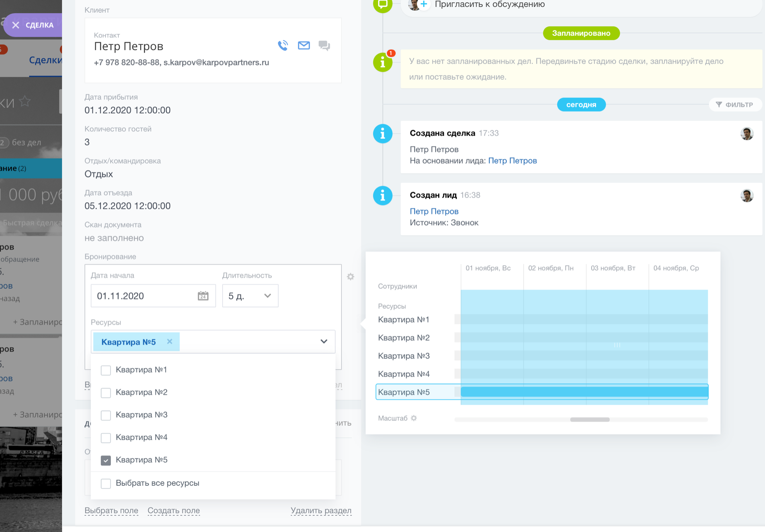Click the email envelope icon in contact card
The width and height of the screenshot is (765, 532).
304,45
